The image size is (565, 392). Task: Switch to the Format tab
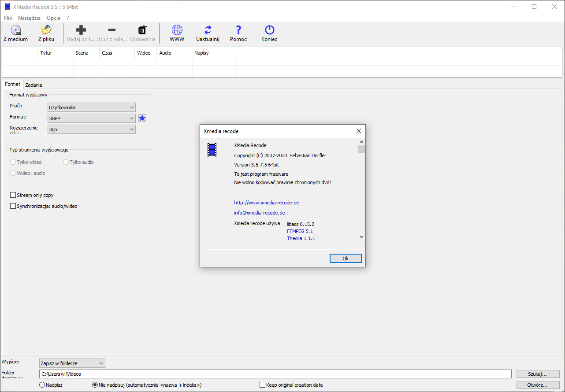[13, 84]
